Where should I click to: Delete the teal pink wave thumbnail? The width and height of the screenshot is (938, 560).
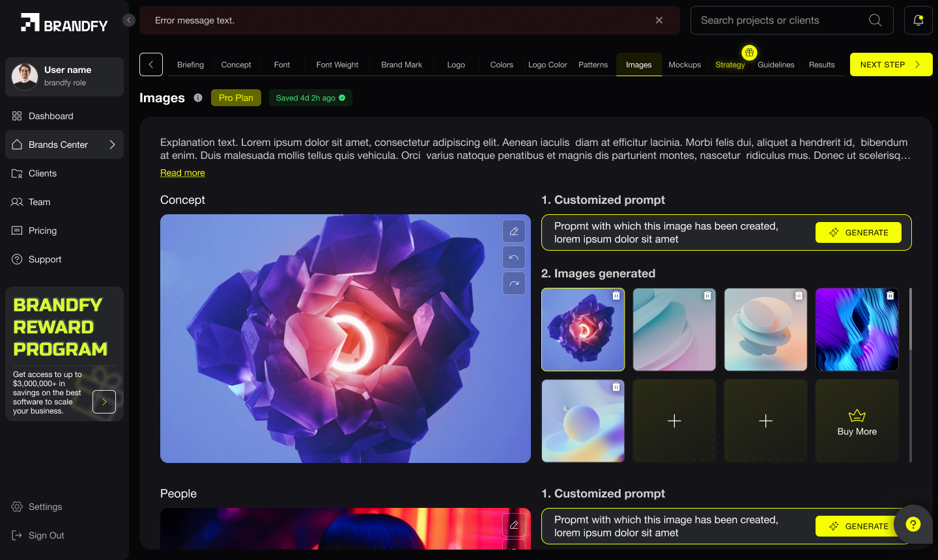pyautogui.click(x=707, y=296)
